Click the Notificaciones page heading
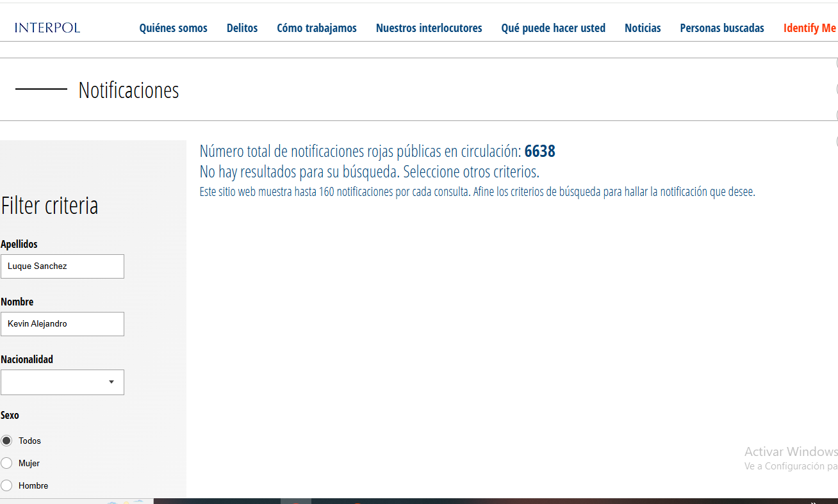Image resolution: width=838 pixels, height=504 pixels. 128,90
